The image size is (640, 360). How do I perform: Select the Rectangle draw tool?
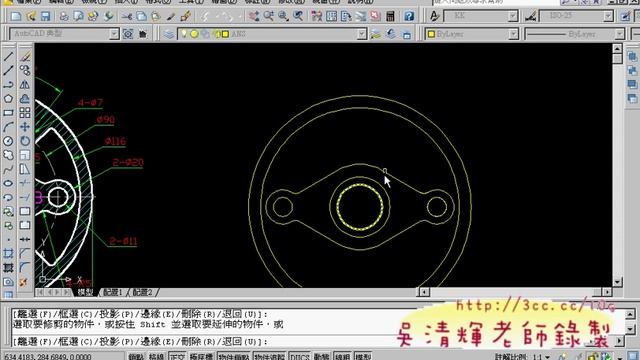point(8,113)
